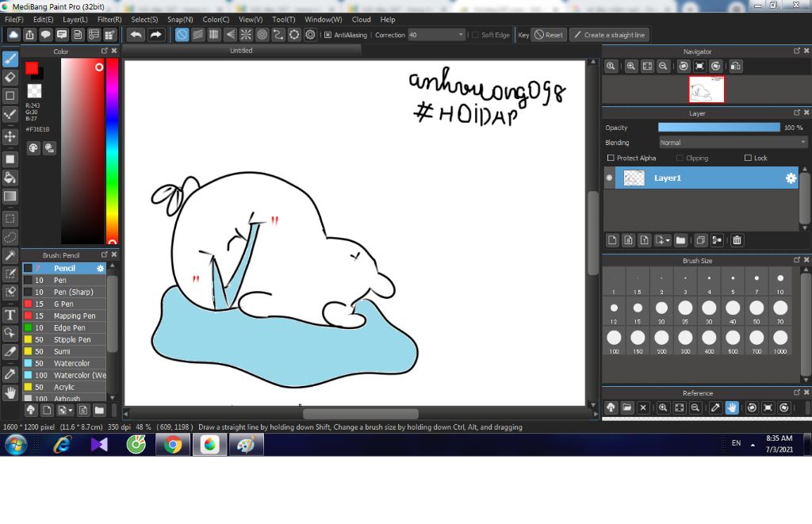Pick the Eyedropper tool
This screenshot has height=524, width=812.
pyautogui.click(x=10, y=374)
